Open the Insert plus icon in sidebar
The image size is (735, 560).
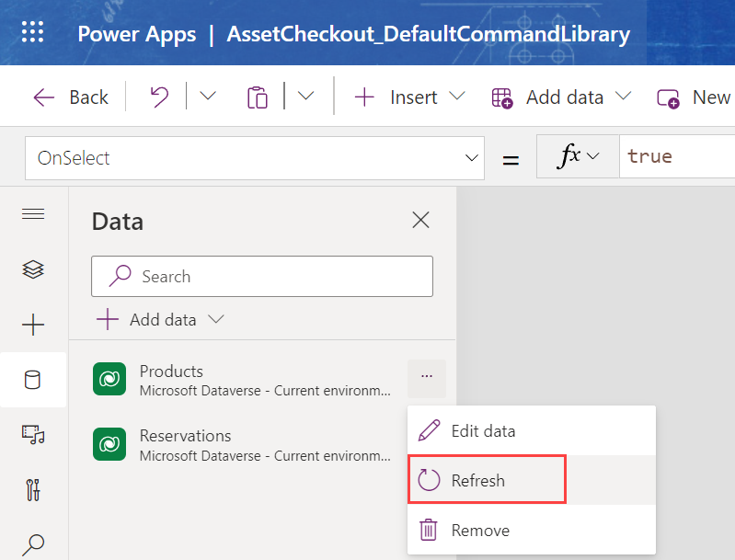[x=33, y=325]
